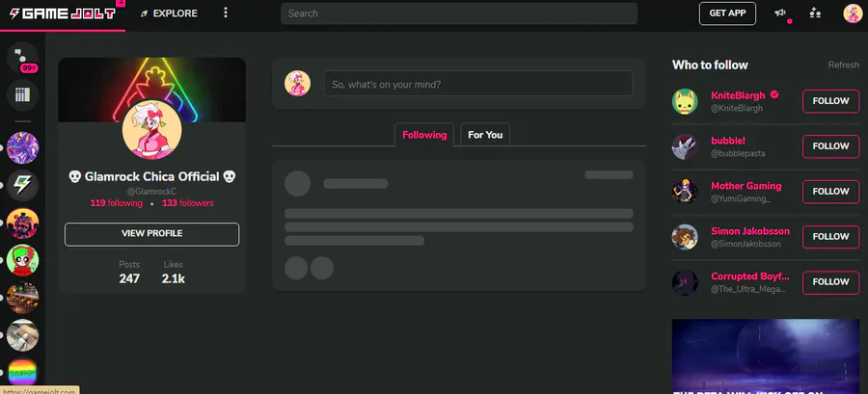
Task: Click the @GlamrockC username
Action: (152, 191)
